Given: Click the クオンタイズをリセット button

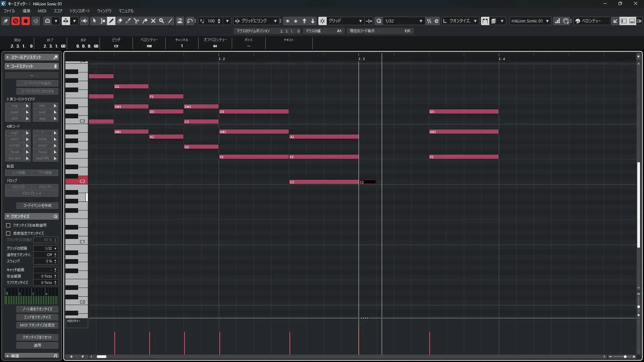Looking at the screenshot, I should (x=37, y=337).
